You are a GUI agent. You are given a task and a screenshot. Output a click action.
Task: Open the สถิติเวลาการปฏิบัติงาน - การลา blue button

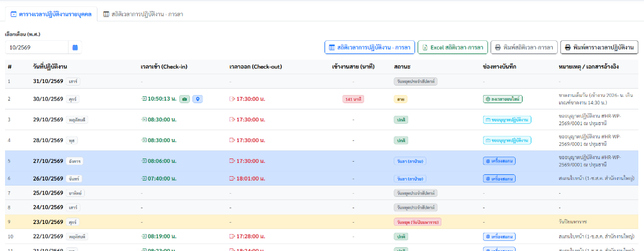(x=370, y=48)
